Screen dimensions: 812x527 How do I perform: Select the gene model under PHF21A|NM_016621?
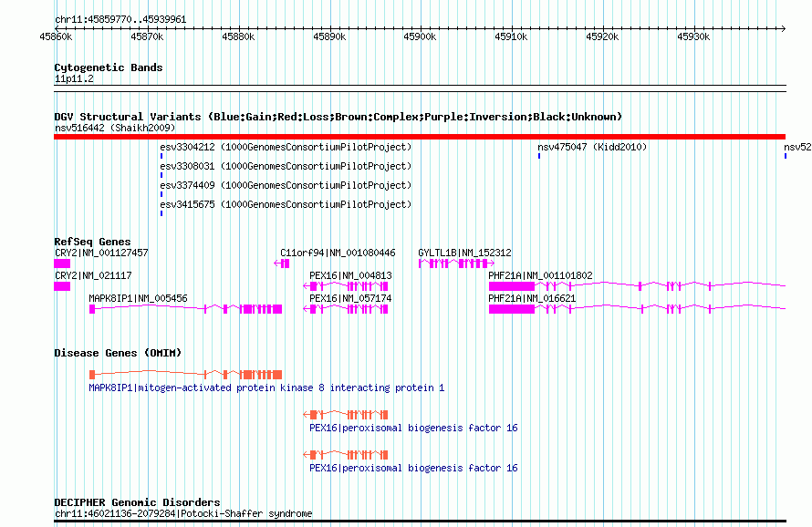638,309
